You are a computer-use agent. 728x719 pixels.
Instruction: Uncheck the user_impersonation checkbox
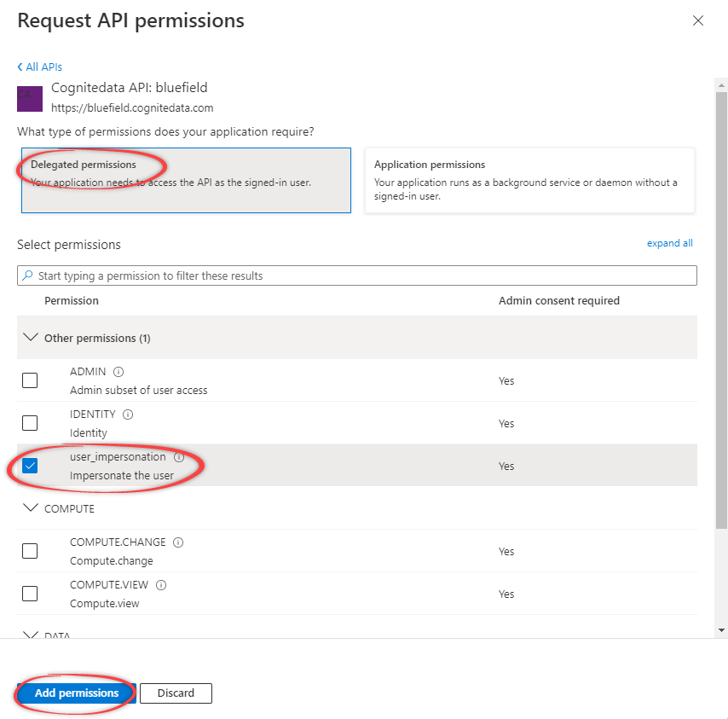30,466
